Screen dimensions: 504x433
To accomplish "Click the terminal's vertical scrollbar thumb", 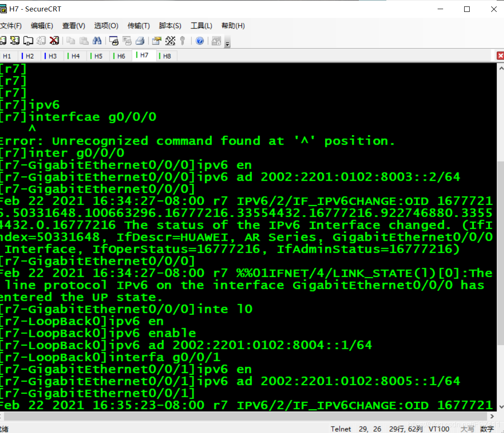I will (501, 252).
